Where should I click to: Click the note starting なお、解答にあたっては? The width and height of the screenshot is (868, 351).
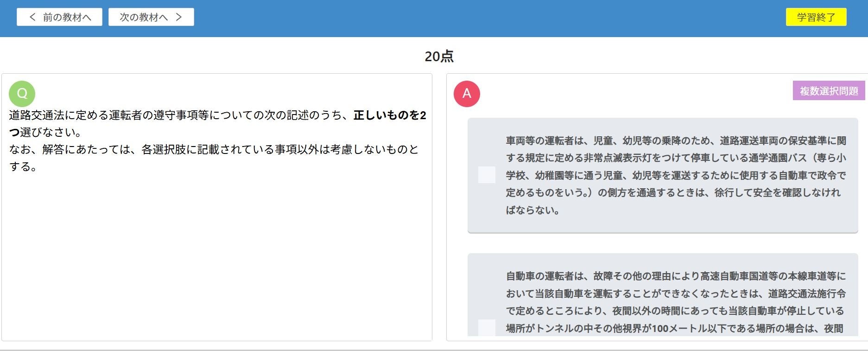click(214, 158)
